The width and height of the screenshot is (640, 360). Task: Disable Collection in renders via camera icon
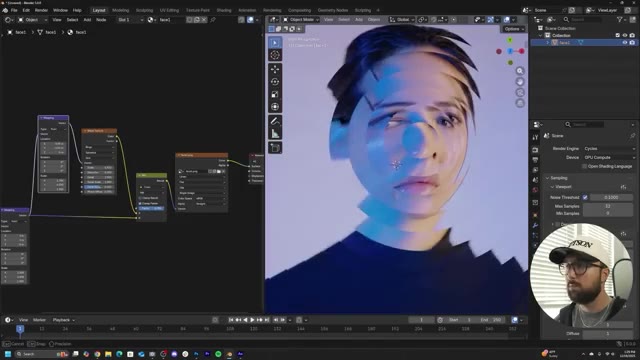[x=632, y=36]
